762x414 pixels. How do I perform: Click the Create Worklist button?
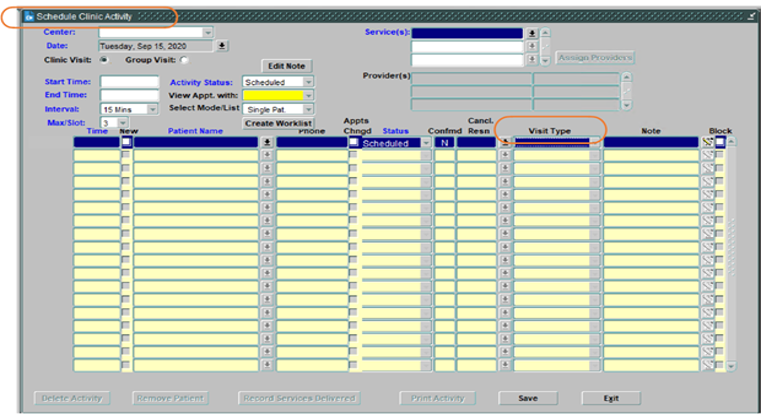pos(279,123)
